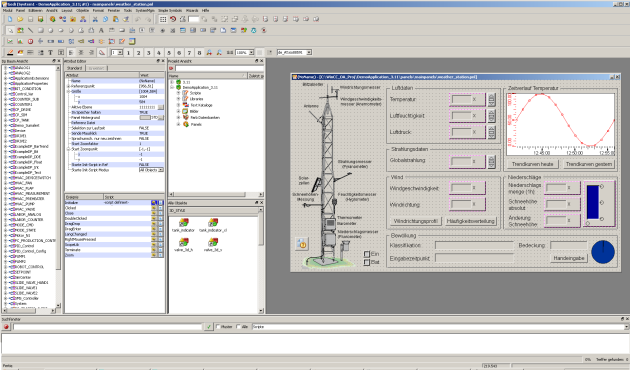Collapse the DemoApplication_3.11 tree node

point(172,87)
